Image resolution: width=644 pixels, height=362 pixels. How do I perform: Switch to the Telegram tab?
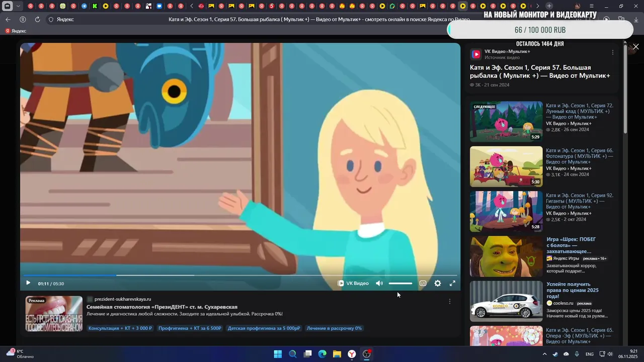(x=84, y=6)
